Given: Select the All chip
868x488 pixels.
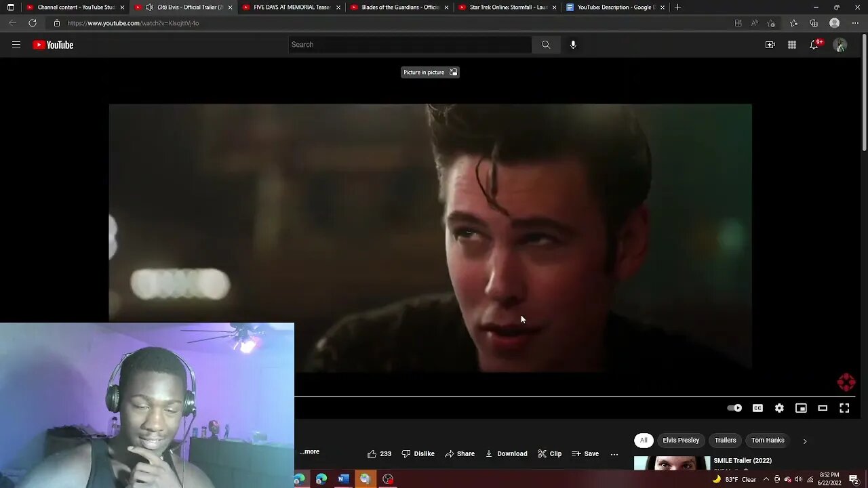Looking at the screenshot, I should pos(644,441).
